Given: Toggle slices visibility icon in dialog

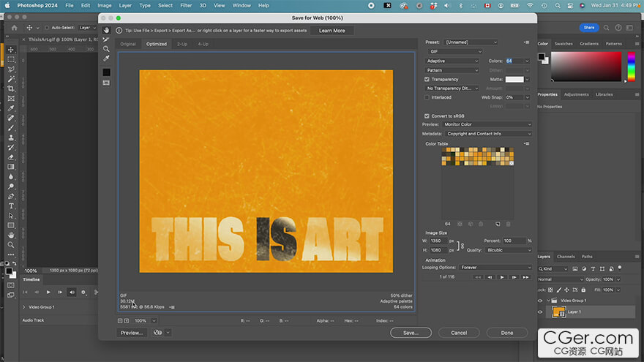Looking at the screenshot, I should (106, 83).
